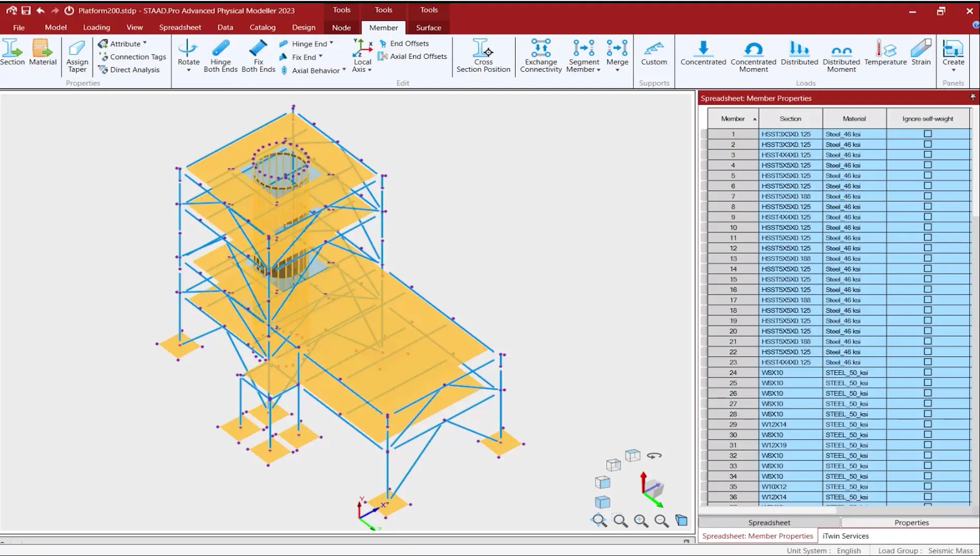Pin the Member Properties spreadsheet panel
Viewport: 980px width, 556px height.
tap(973, 98)
